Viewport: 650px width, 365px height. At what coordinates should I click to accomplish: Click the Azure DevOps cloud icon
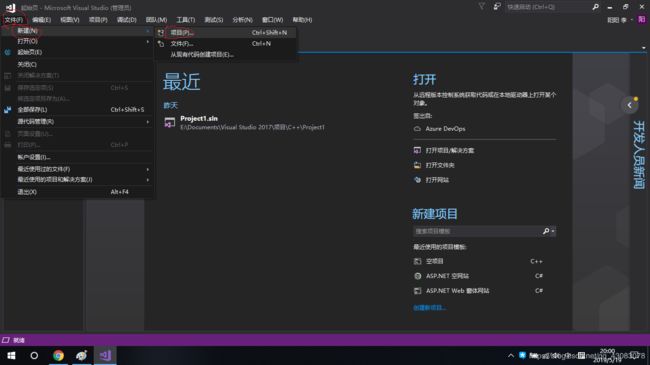[x=417, y=129]
